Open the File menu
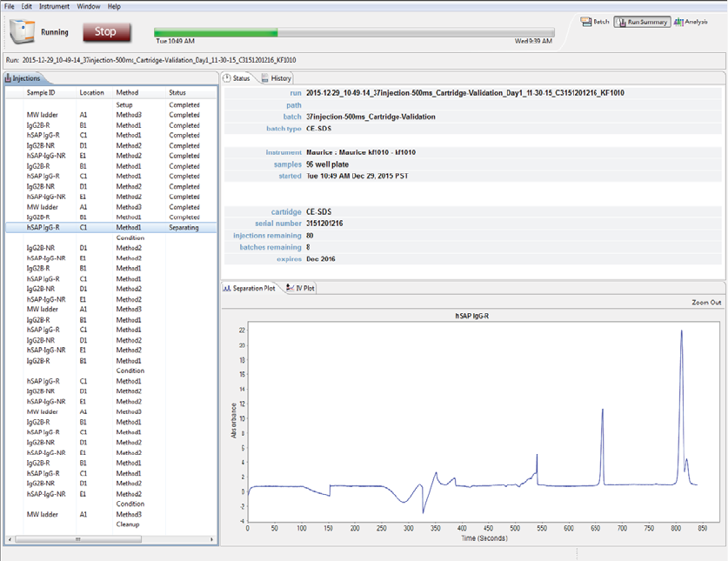Viewport: 728px width, 561px height. (10, 6)
